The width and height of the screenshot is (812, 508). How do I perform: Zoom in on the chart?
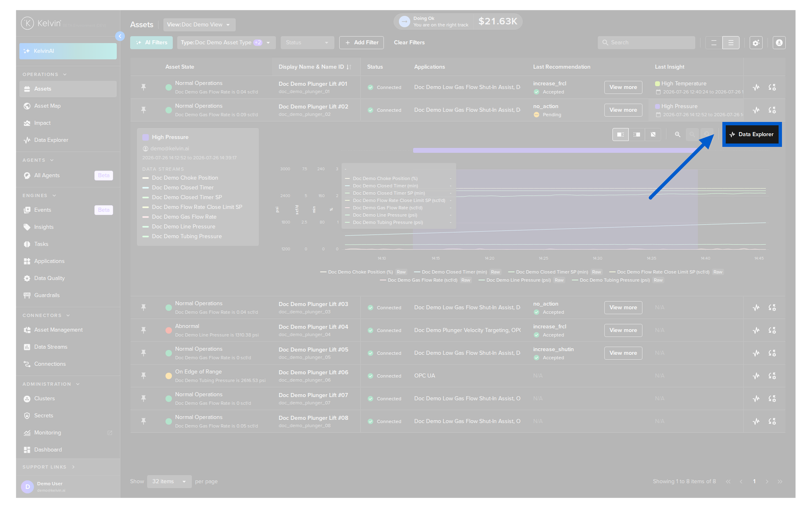(x=678, y=135)
